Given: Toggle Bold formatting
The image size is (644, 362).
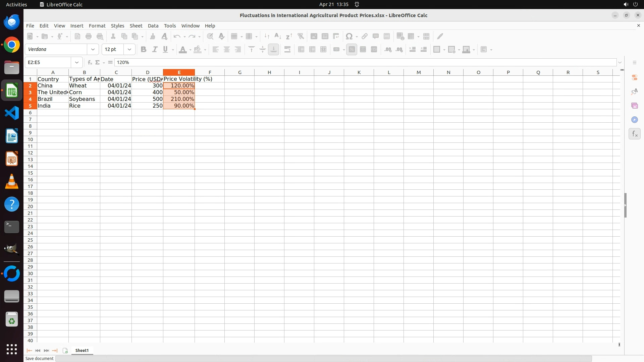Looking at the screenshot, I should [144, 50].
